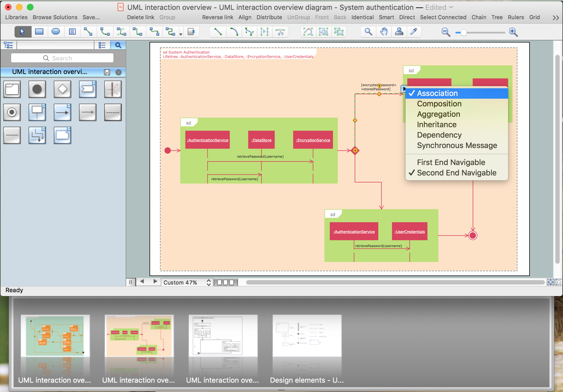
Task: Click Reverse link in toolbar
Action: [x=218, y=17]
